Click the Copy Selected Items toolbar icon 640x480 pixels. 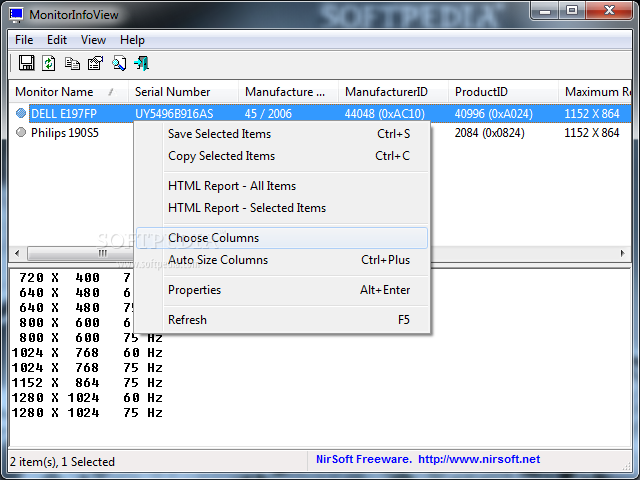(x=72, y=63)
